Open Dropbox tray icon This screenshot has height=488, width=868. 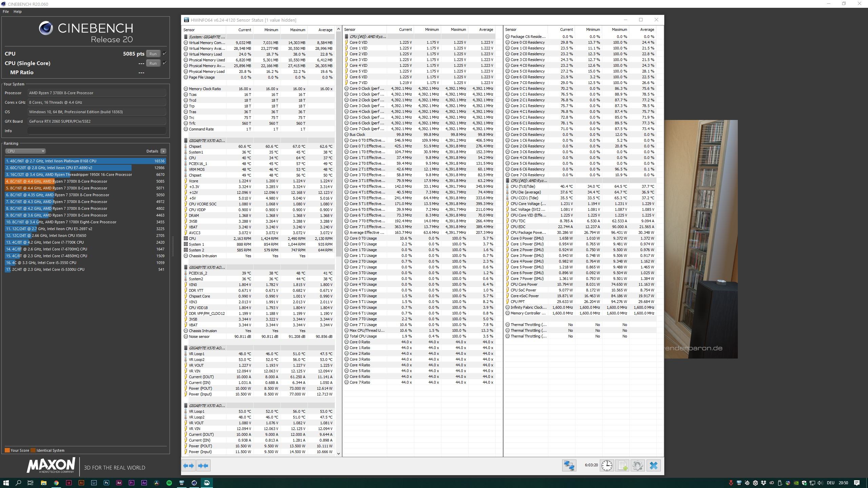tap(764, 483)
